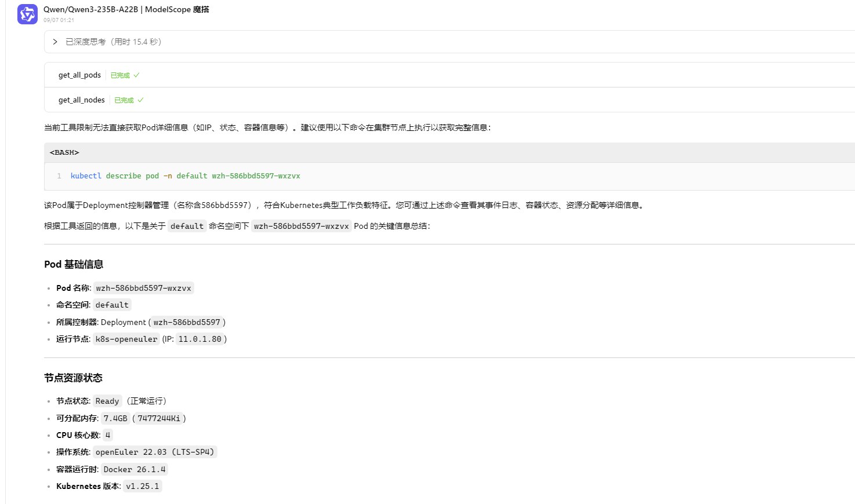Select the 11.0.1.80 IP code chip

coord(200,339)
